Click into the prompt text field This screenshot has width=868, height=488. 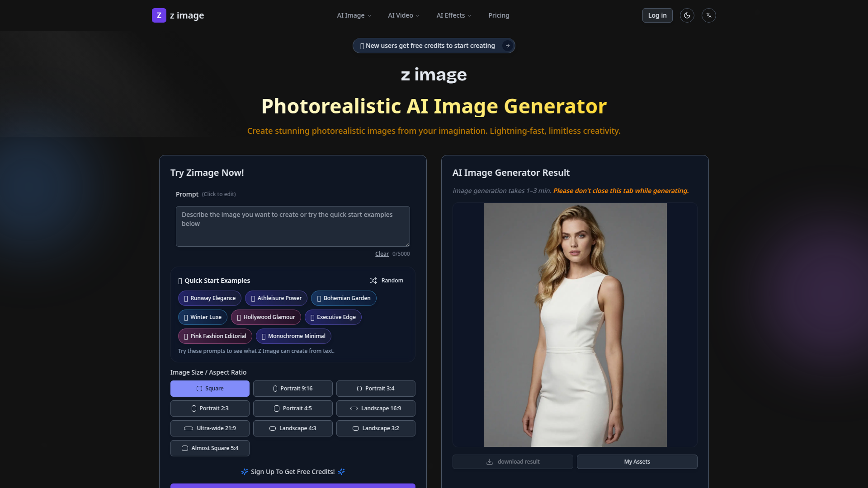pyautogui.click(x=292, y=226)
